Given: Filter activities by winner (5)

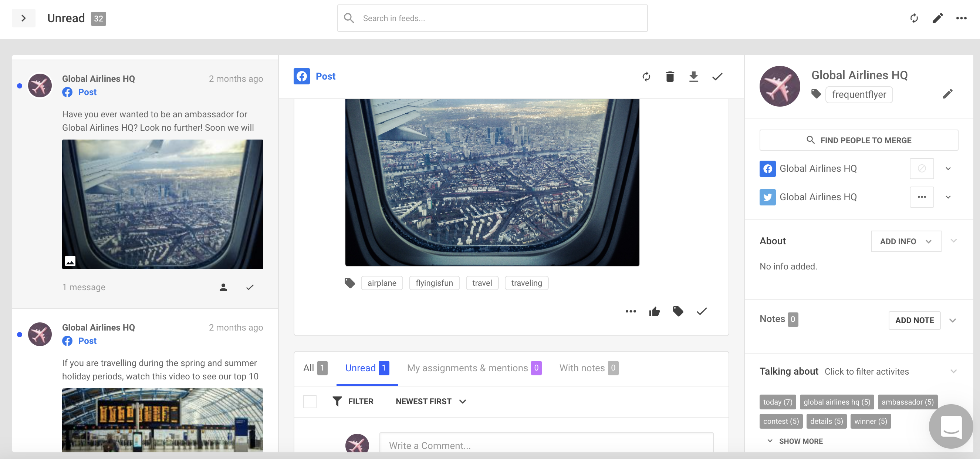Looking at the screenshot, I should coord(871,421).
